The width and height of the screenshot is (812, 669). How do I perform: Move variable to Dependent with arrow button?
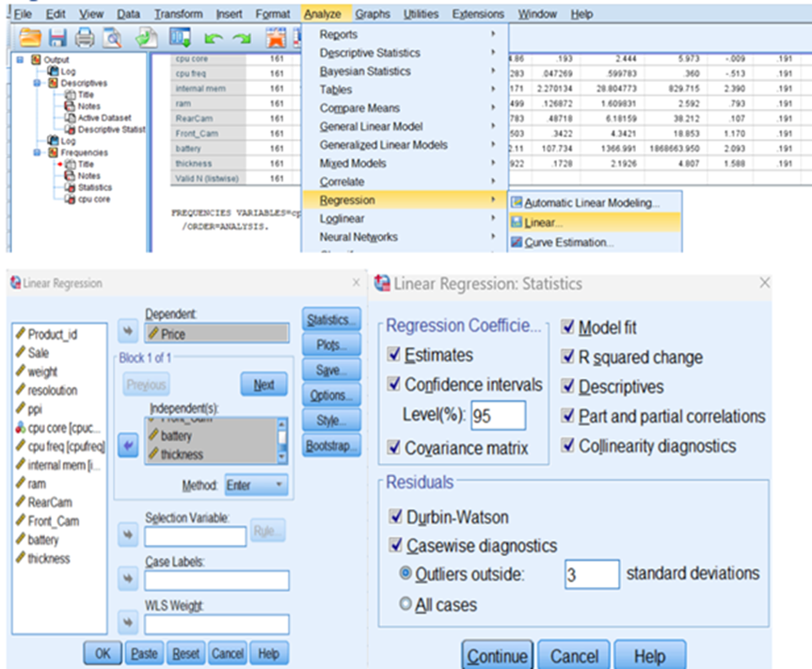point(128,330)
